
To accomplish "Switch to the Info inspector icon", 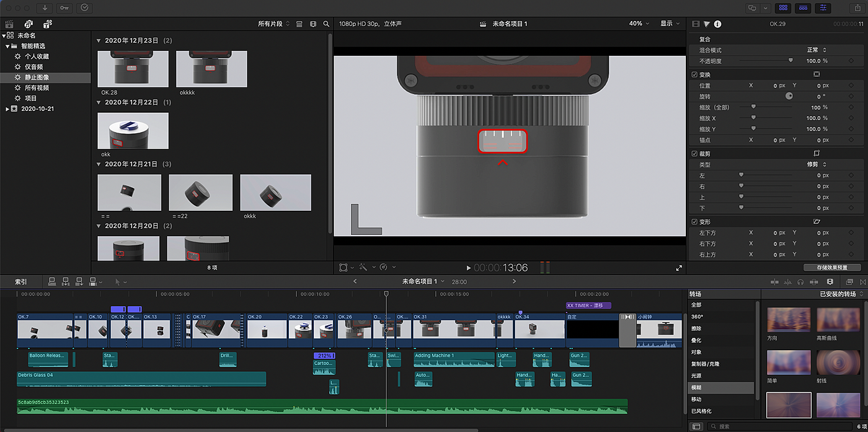I will click(x=717, y=24).
